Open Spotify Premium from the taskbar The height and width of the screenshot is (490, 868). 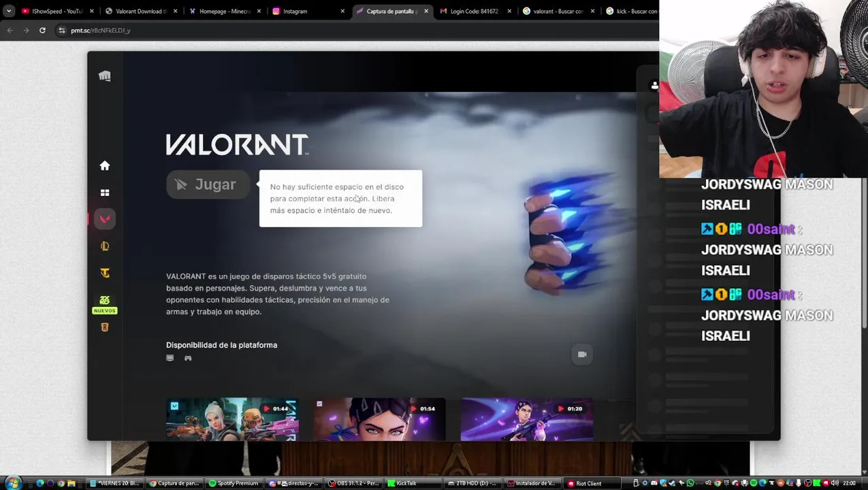(x=234, y=483)
